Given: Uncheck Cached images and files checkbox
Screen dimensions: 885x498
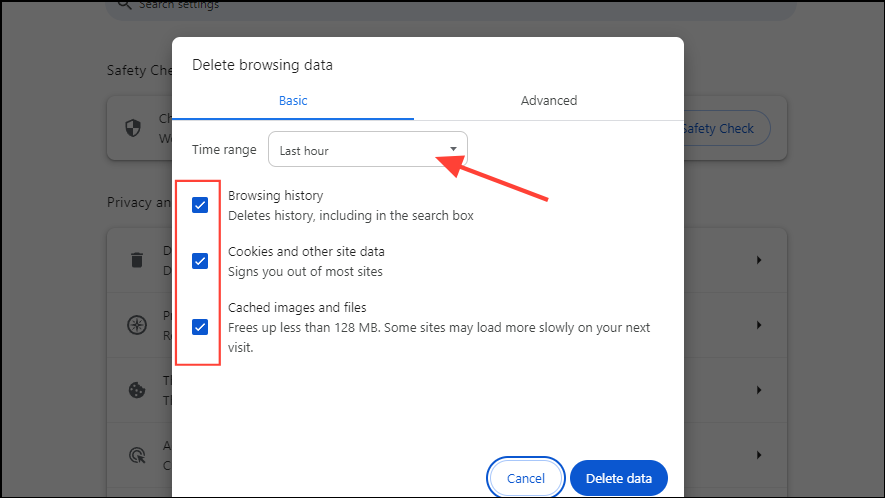Looking at the screenshot, I should tap(200, 327).
